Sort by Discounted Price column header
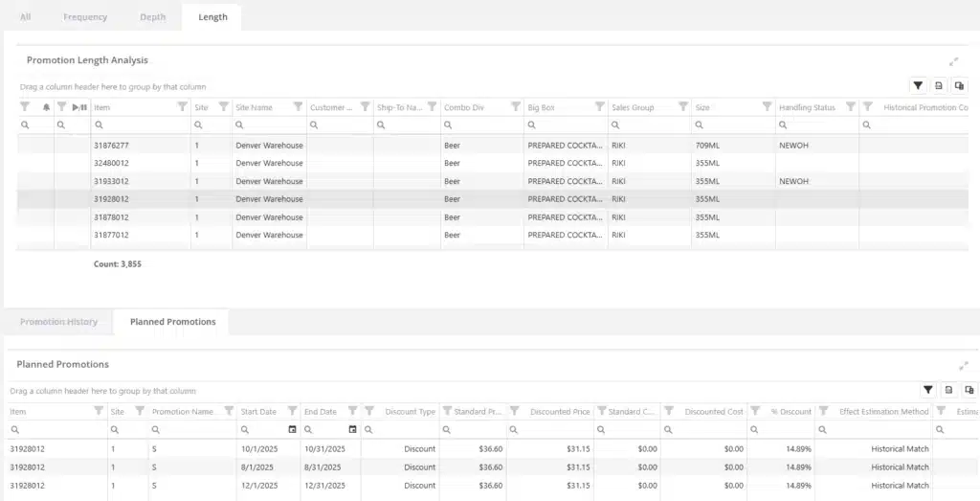This screenshot has height=501, width=980. pyautogui.click(x=559, y=412)
